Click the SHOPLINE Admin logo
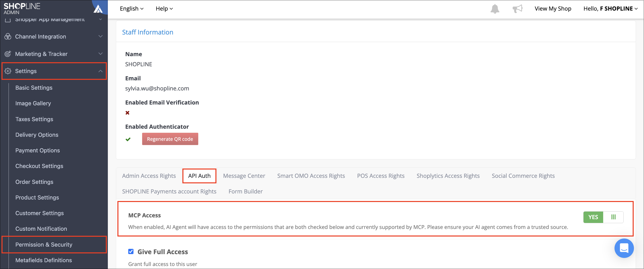Screen dimensions: 644x269 (x=22, y=8)
